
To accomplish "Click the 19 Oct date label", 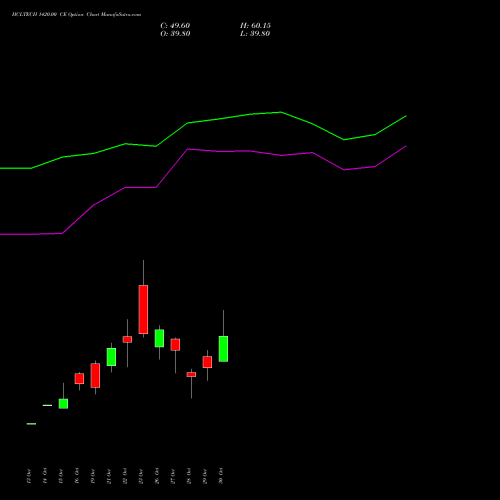I will coord(93,476).
